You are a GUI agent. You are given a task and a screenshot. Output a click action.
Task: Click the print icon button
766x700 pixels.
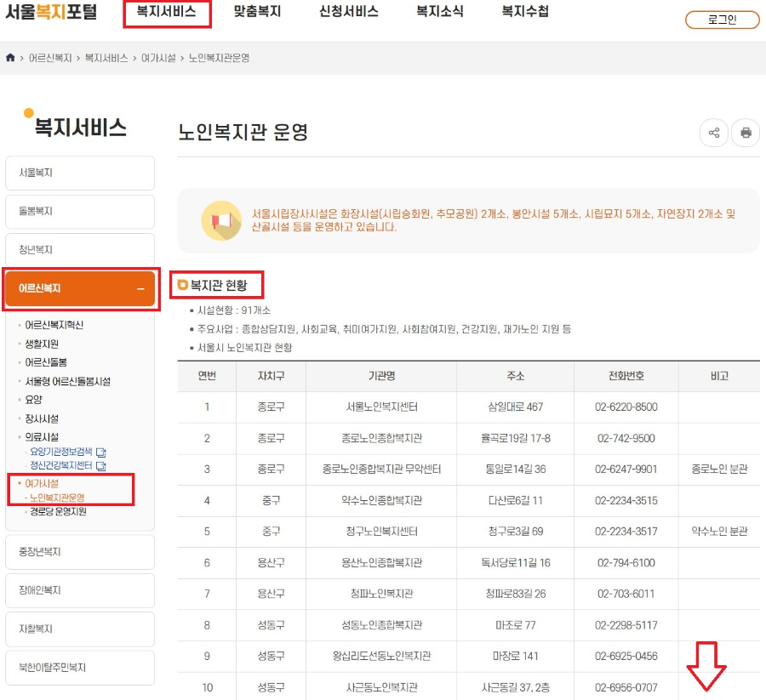[746, 133]
